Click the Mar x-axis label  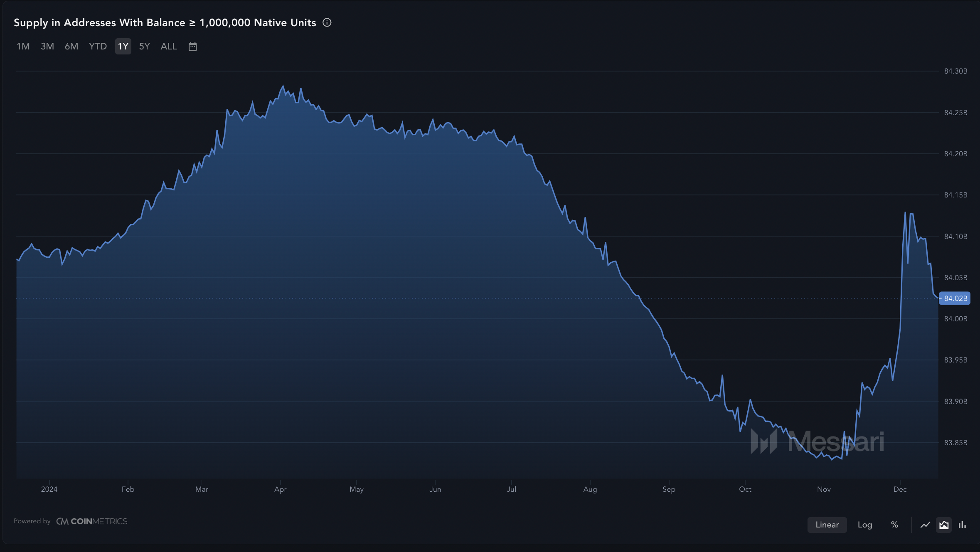[202, 489]
